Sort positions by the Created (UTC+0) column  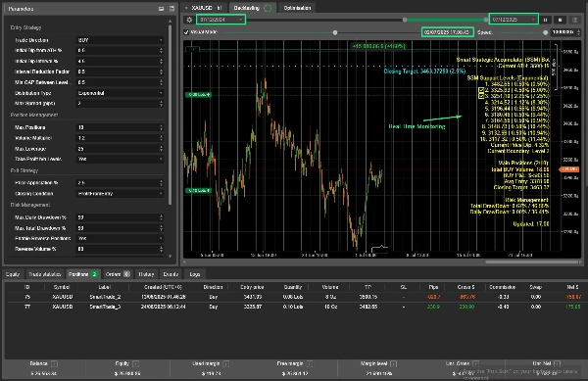(x=163, y=287)
